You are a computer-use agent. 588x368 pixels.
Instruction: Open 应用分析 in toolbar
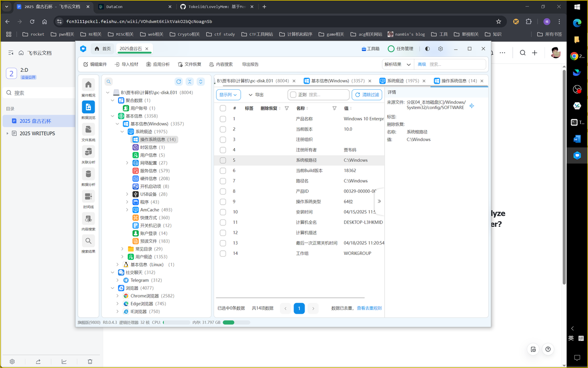point(158,64)
